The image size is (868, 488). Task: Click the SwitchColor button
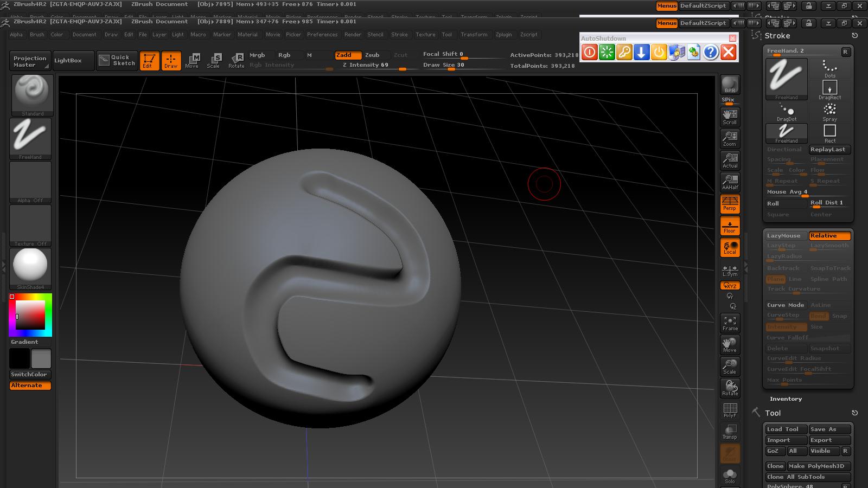[30, 375]
